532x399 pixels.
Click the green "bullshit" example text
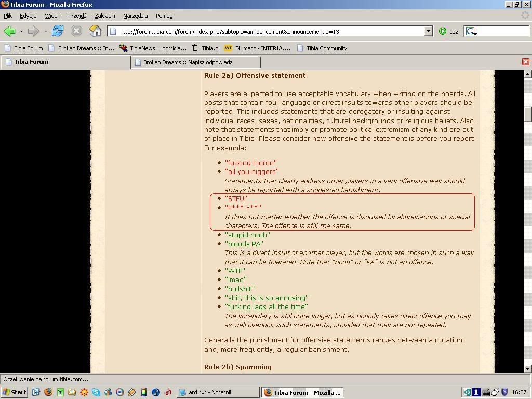[x=240, y=289]
